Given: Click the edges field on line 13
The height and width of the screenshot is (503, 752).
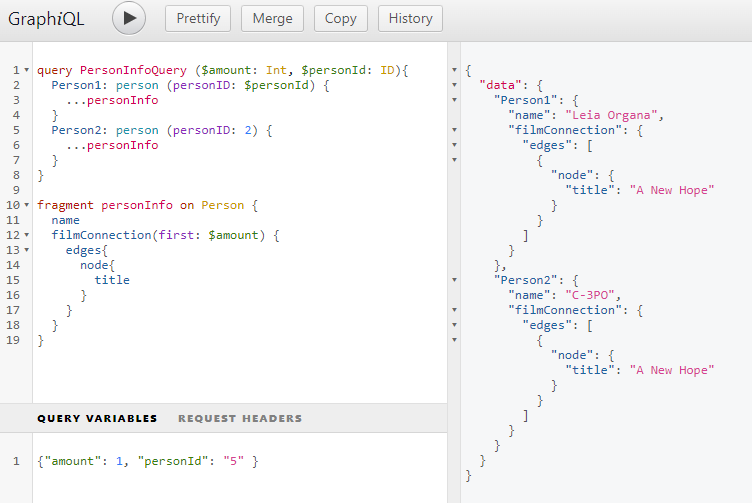Looking at the screenshot, I should (83, 250).
